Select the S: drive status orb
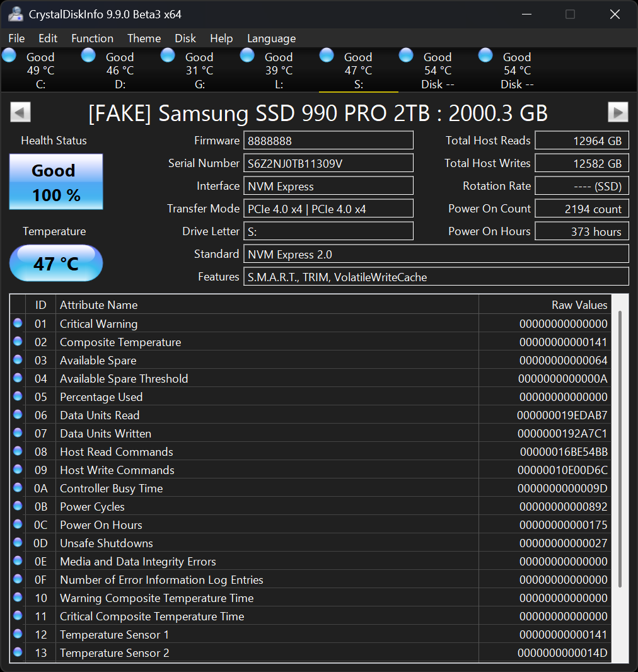This screenshot has width=638, height=672. (327, 55)
